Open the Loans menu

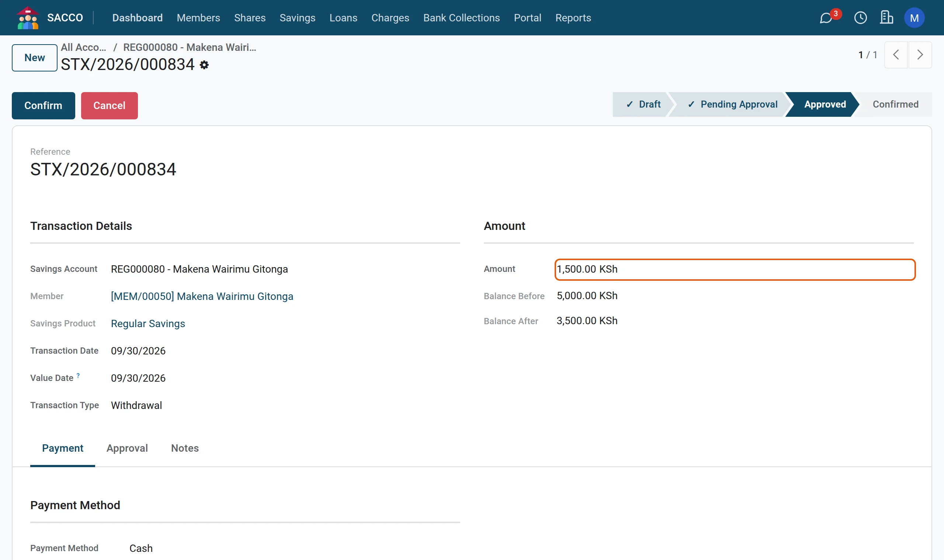point(343,18)
